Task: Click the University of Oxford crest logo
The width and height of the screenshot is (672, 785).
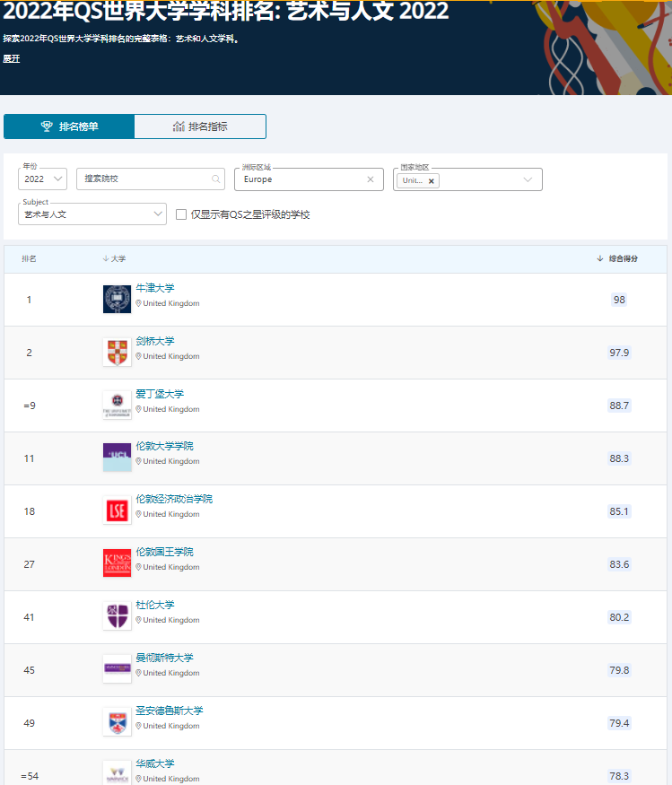Action: (117, 299)
